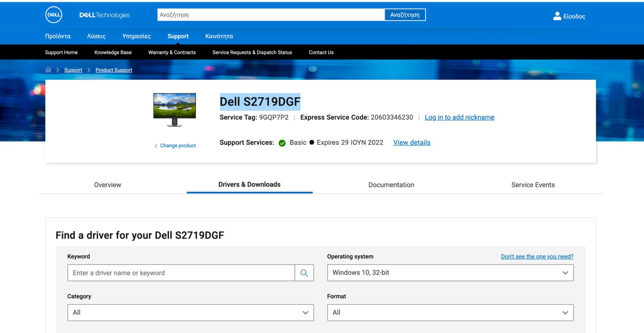Image resolution: width=644 pixels, height=333 pixels.
Task: Click the green Basic support checkmark icon
Action: tap(282, 143)
